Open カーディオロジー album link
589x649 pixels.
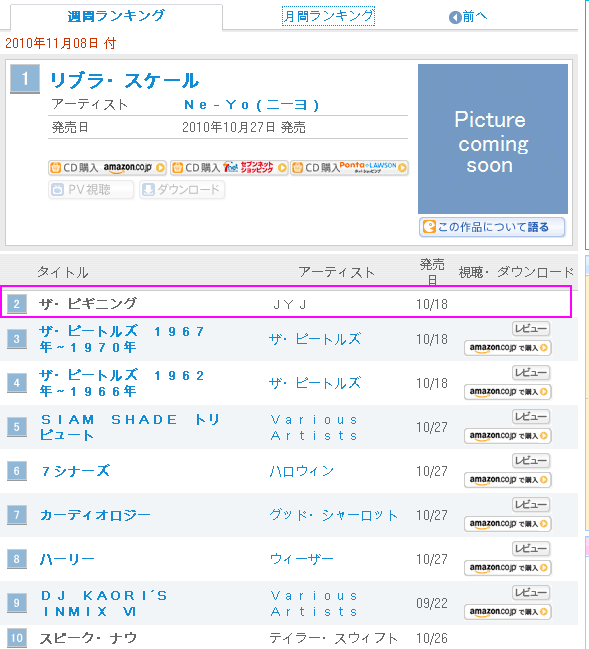(95, 515)
